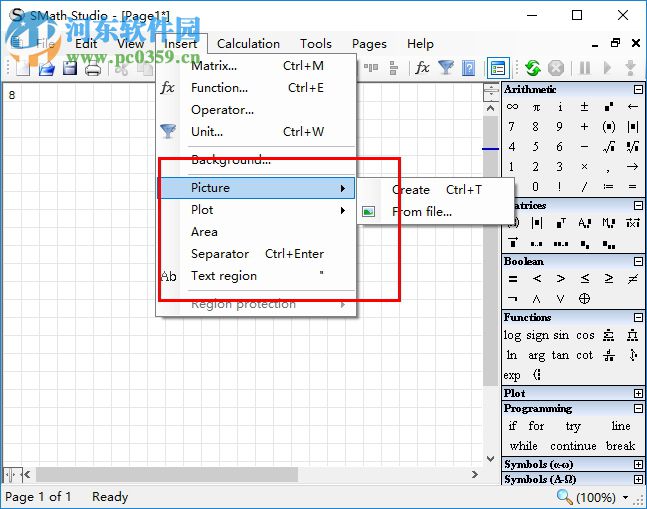Click the vertical scrollbar down arrow
Image resolution: width=647 pixels, height=509 pixels.
click(x=491, y=458)
